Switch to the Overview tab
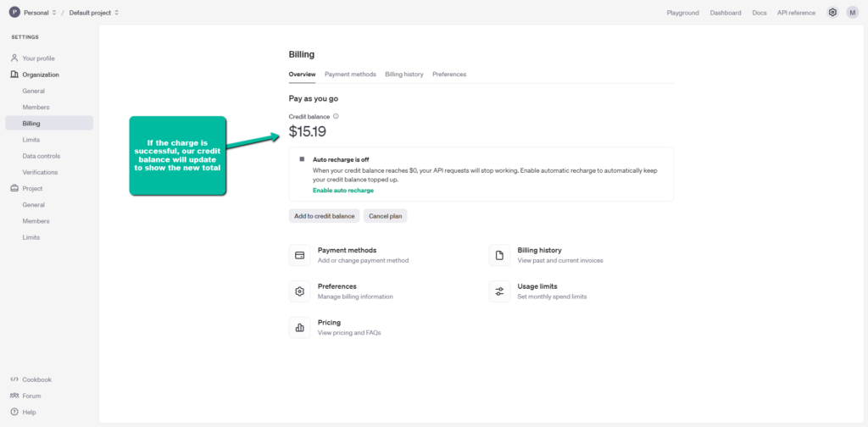The image size is (868, 427). tap(303, 74)
